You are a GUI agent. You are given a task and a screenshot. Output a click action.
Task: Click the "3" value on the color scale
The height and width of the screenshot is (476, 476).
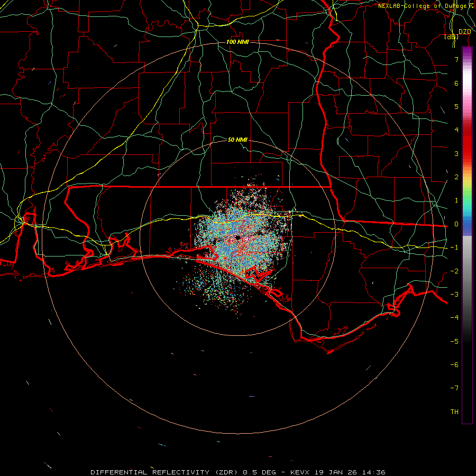[456, 153]
